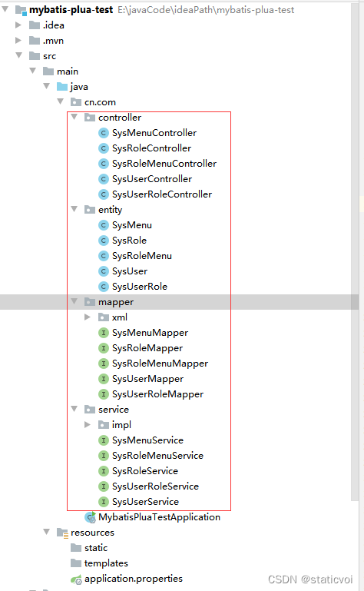Click the SysUserRoleController class icon
This screenshot has height=591, width=364.
click(103, 194)
